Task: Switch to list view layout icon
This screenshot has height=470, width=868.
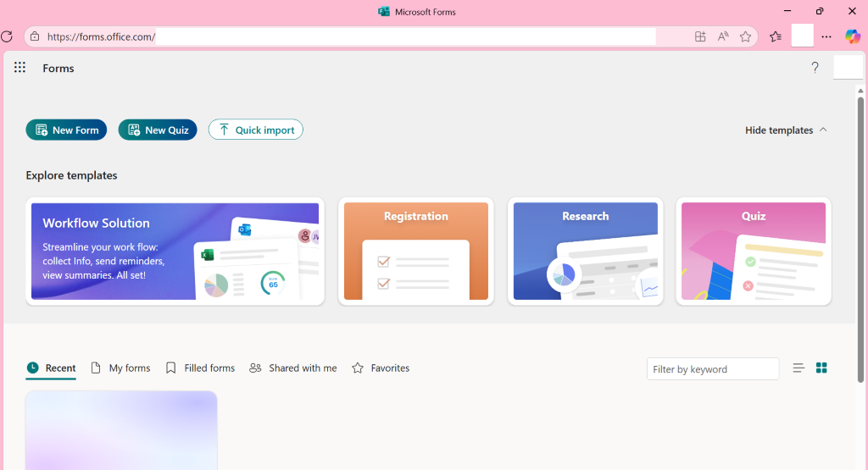Action: point(798,368)
